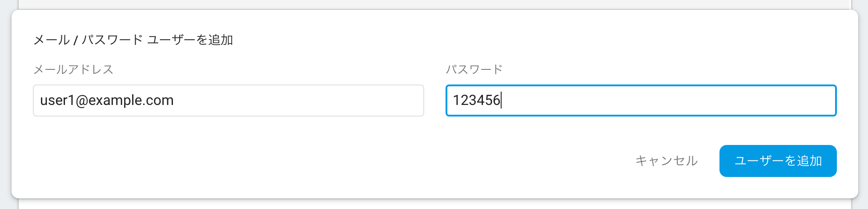Place cursor in user1@example.com text
This screenshot has width=868, height=209.
[x=107, y=100]
